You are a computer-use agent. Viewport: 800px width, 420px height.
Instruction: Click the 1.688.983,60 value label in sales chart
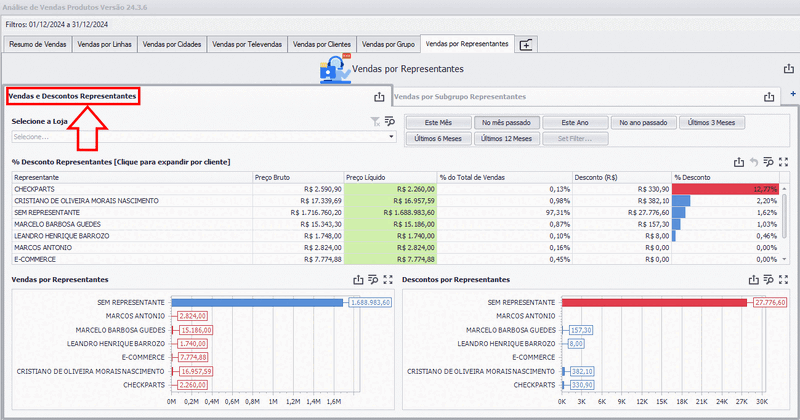tap(370, 303)
